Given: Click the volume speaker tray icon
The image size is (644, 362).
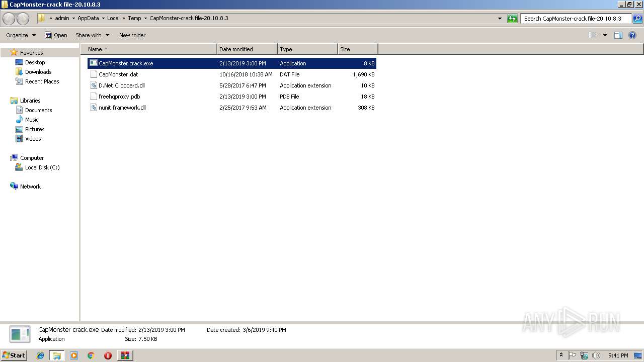Looking at the screenshot, I should click(x=596, y=355).
